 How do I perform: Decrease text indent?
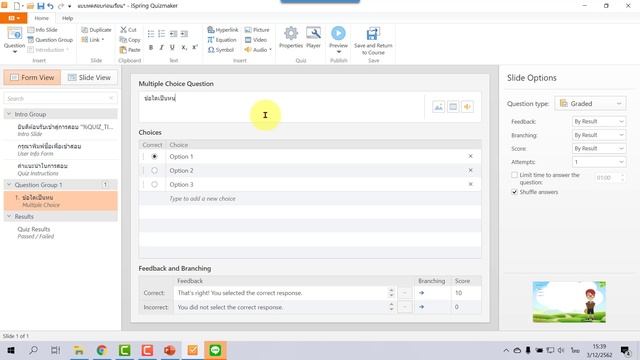[x=173, y=33]
